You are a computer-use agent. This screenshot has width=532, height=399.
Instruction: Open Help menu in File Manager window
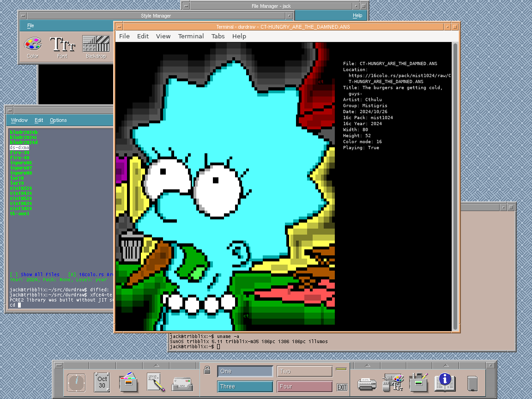pyautogui.click(x=357, y=15)
